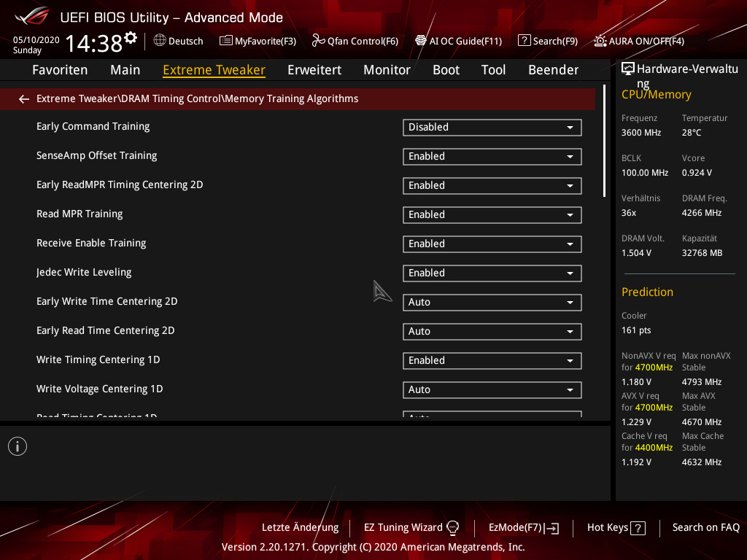Select Extreme Tweaker tab

pyautogui.click(x=214, y=69)
